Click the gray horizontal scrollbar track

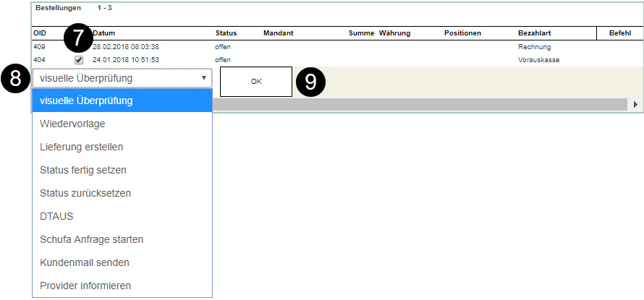pyautogui.click(x=420, y=105)
